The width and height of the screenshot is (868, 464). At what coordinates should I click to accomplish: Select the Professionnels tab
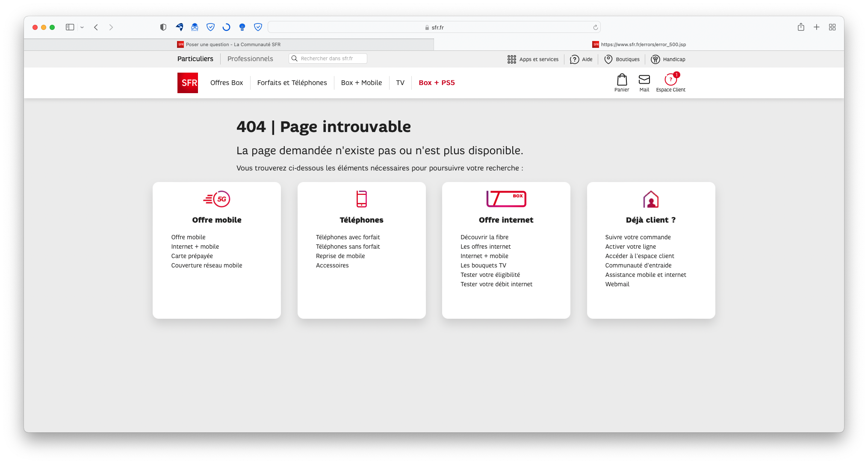tap(250, 59)
